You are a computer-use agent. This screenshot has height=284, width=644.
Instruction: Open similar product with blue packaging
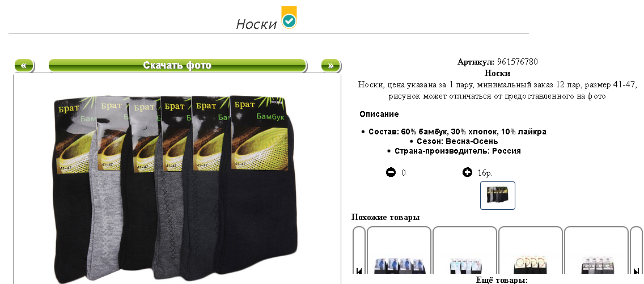click(x=399, y=251)
